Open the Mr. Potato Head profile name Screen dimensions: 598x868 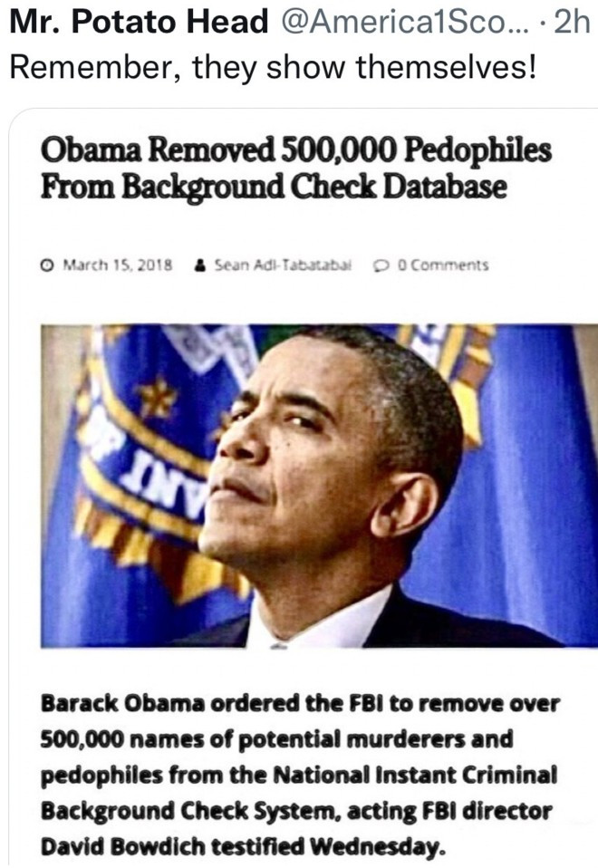pos(139,22)
